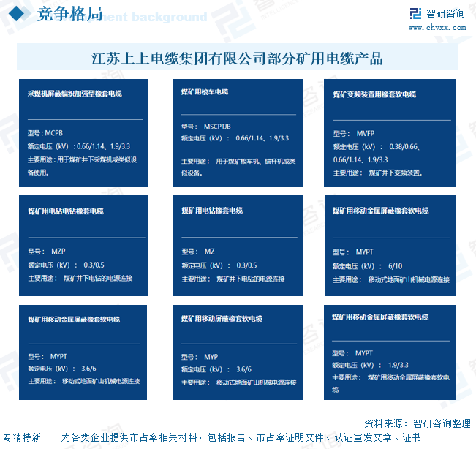The image size is (476, 449).
Task: Click the 煤矿用梭车电缆 card title
Action: [x=205, y=92]
